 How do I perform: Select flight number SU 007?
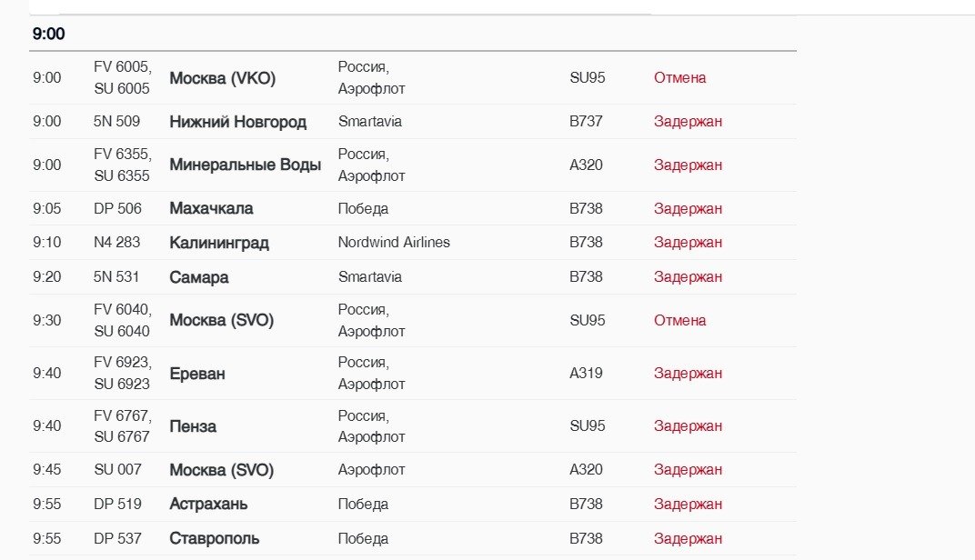click(117, 470)
